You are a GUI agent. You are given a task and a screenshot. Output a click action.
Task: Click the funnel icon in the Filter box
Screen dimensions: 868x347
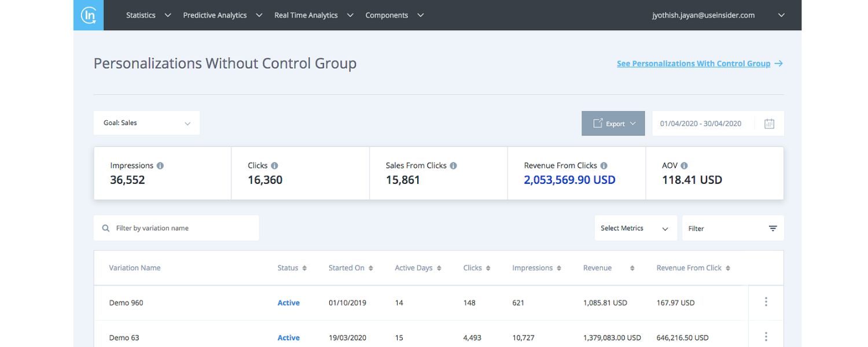coord(773,228)
